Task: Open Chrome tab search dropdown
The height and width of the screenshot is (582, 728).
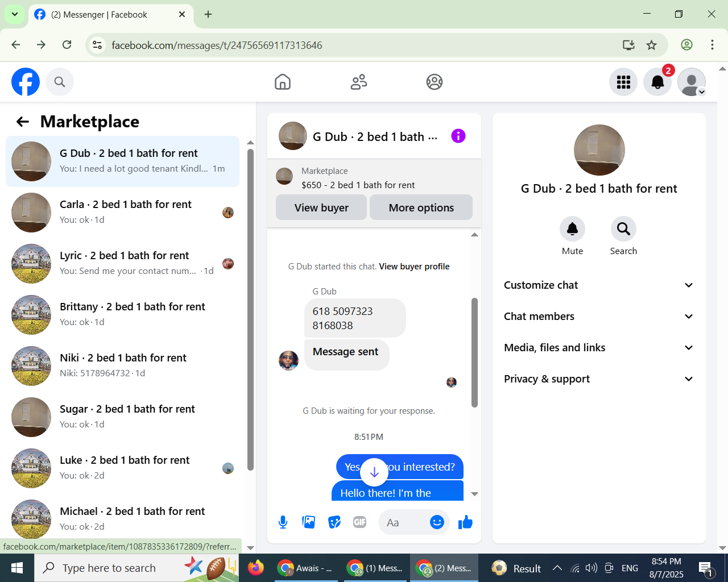Action: point(14,14)
